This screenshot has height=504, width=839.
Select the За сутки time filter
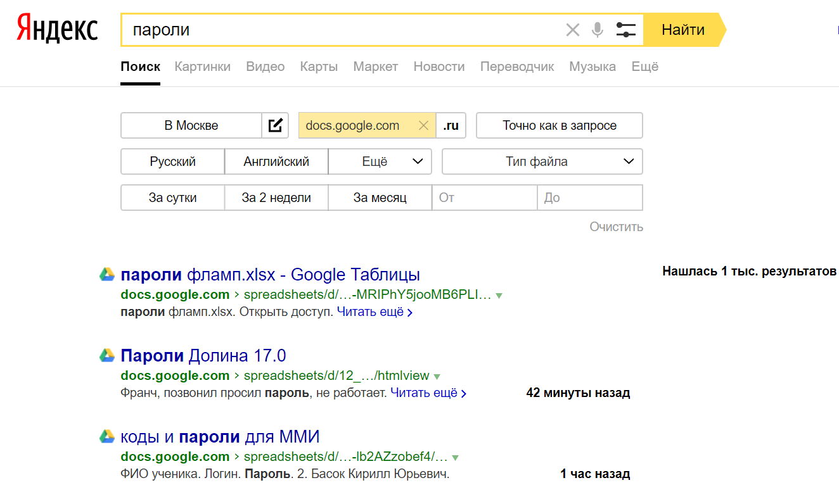point(172,198)
